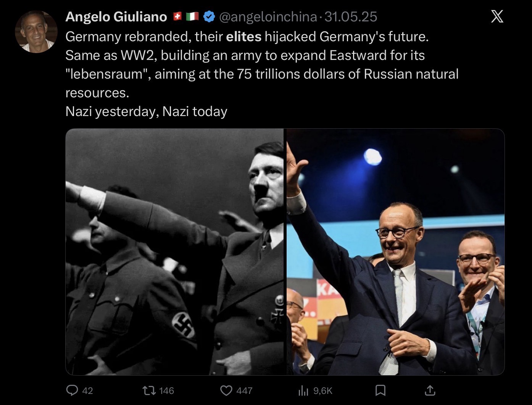Click the 42 replies count

tap(87, 390)
